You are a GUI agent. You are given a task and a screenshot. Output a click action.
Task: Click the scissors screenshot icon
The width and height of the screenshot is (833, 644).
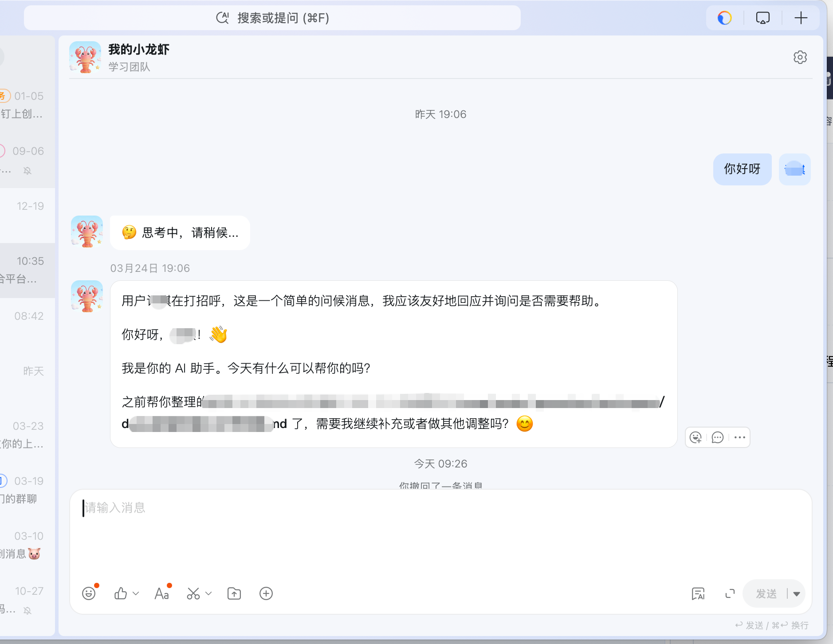[193, 593]
